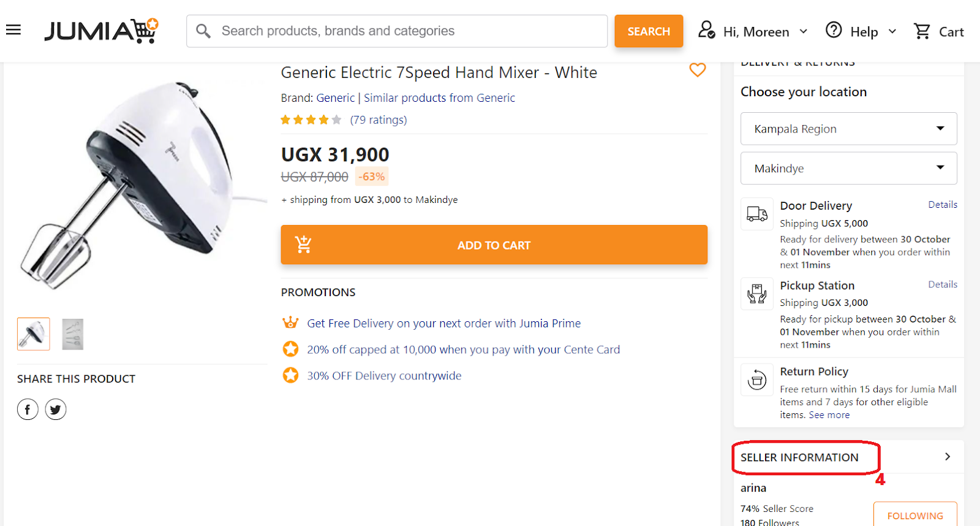Open the shopping Cart
Screen dimensions: 980x526
[x=938, y=31]
